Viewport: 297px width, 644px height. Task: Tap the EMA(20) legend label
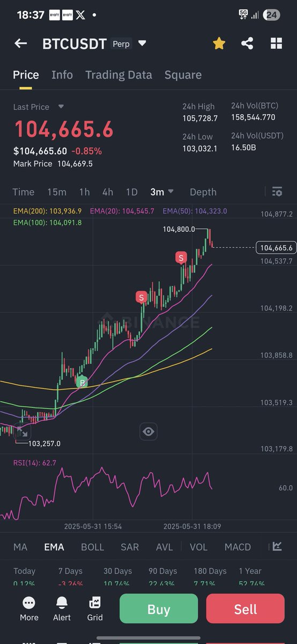(x=122, y=211)
